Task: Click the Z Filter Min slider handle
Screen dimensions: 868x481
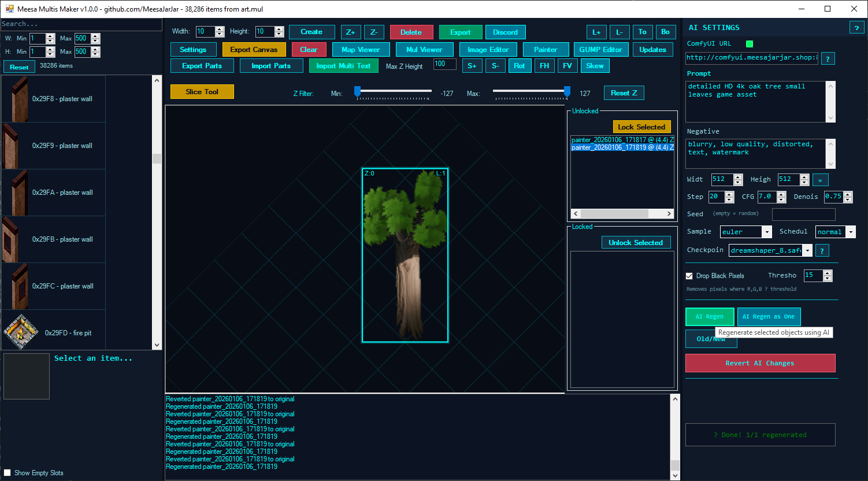Action: 358,92
